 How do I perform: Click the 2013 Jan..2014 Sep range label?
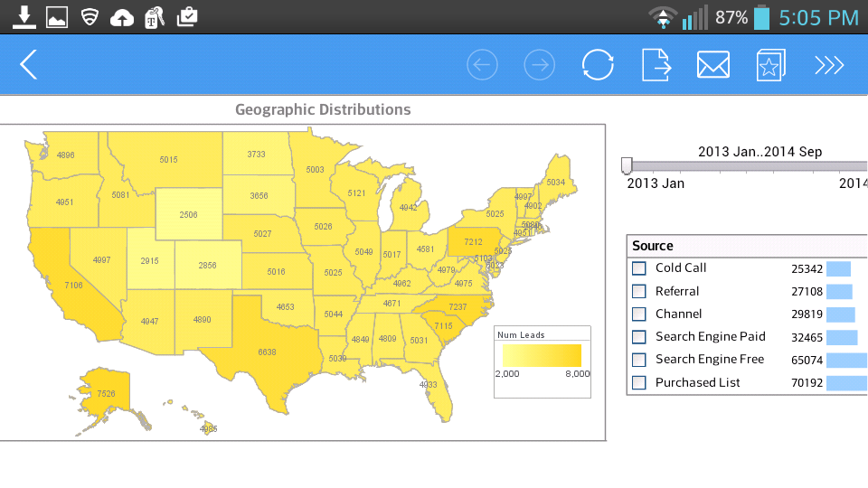point(760,152)
